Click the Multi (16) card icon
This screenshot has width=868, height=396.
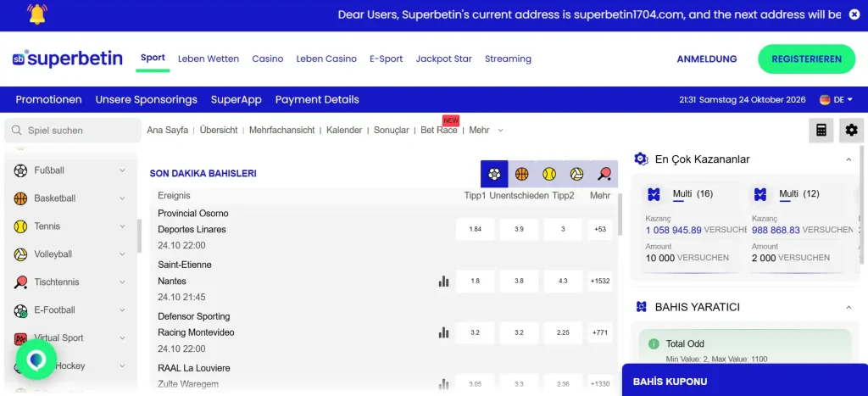[654, 194]
